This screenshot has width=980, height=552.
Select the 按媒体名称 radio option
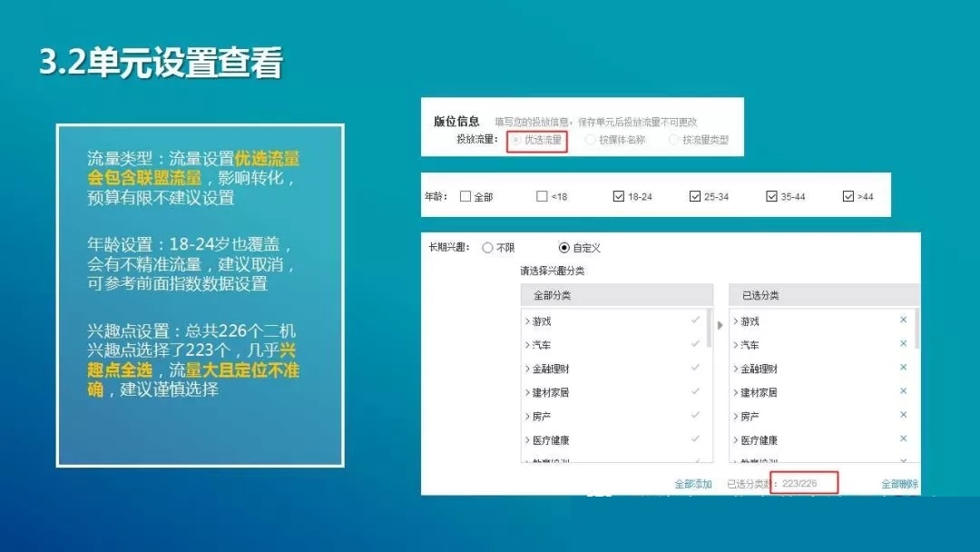pos(590,140)
